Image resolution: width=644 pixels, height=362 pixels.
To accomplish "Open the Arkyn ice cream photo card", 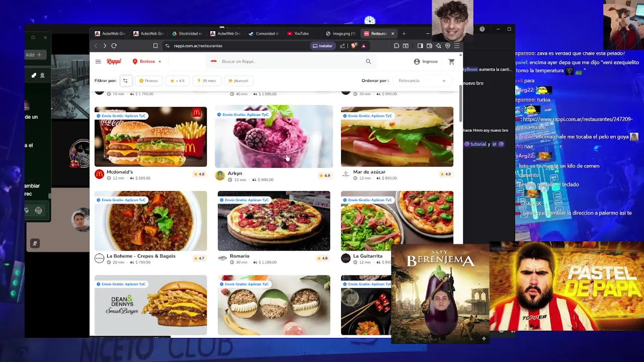I will tap(274, 137).
